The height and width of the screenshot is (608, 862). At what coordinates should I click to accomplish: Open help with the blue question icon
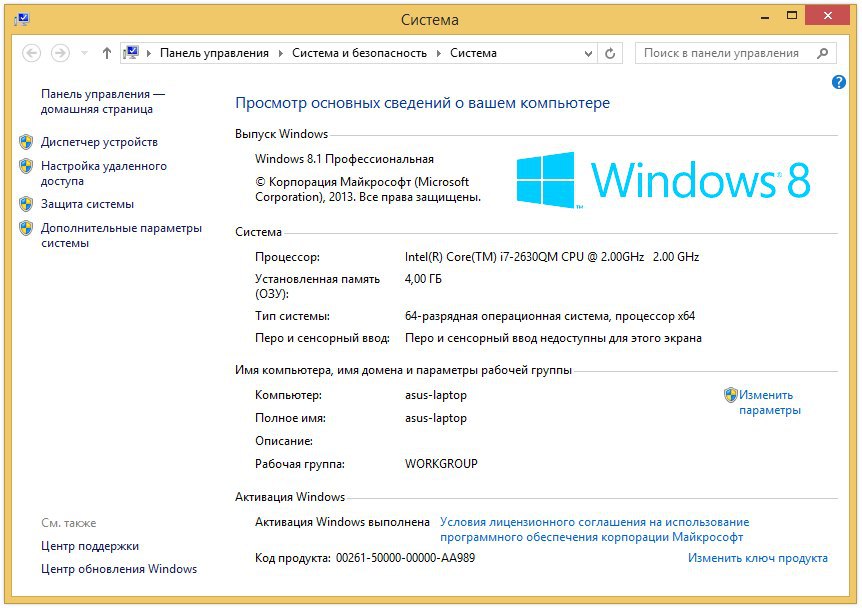838,82
